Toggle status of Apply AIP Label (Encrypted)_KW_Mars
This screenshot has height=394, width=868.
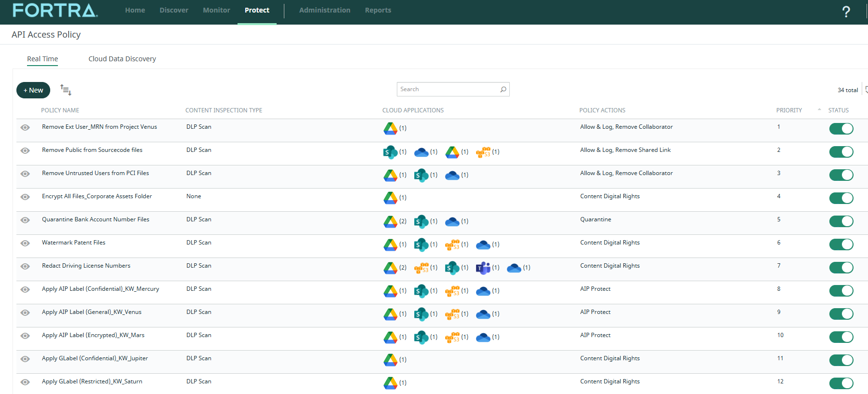pyautogui.click(x=841, y=337)
